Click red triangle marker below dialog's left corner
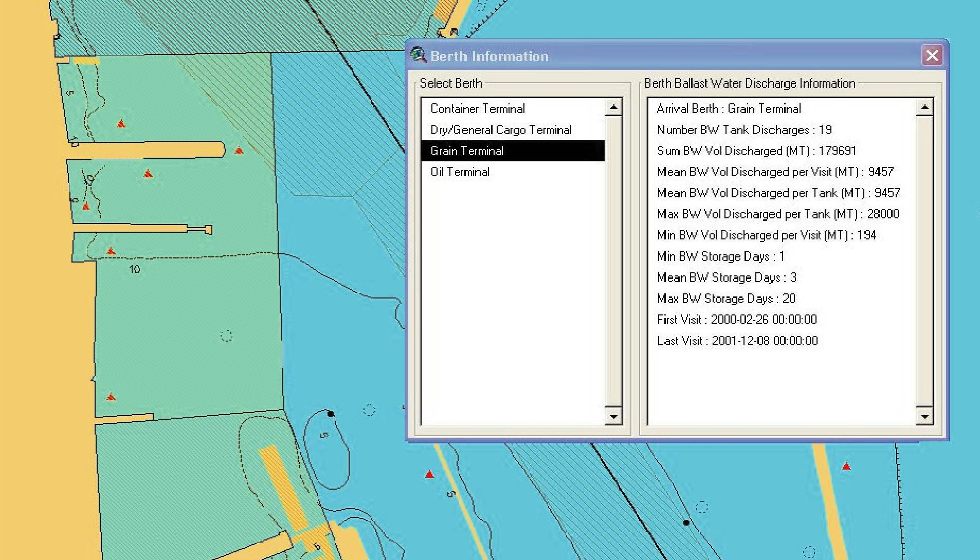Screen dimensions: 980x560 point(430,474)
